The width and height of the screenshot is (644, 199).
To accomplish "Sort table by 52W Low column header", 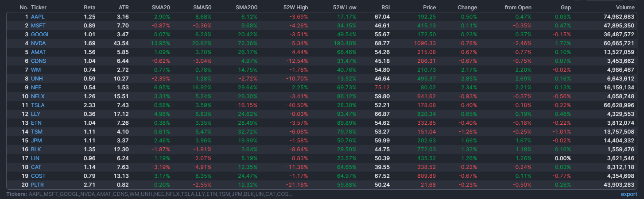I will (345, 8).
